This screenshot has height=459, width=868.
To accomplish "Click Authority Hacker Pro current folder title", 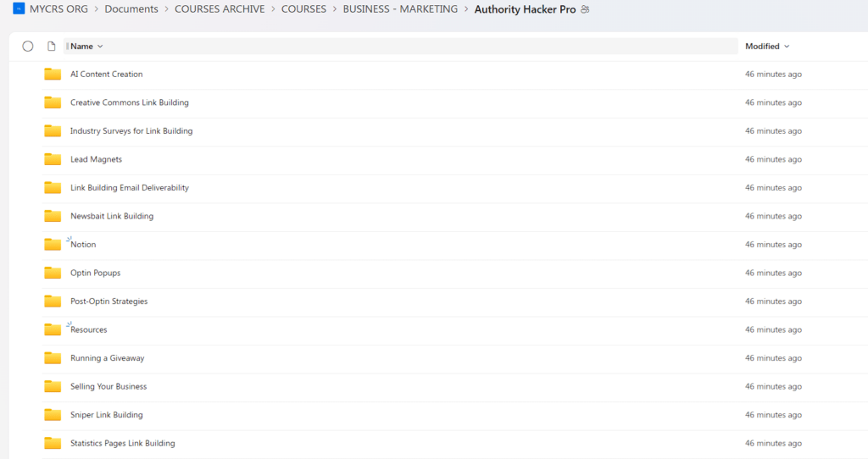I will (525, 9).
